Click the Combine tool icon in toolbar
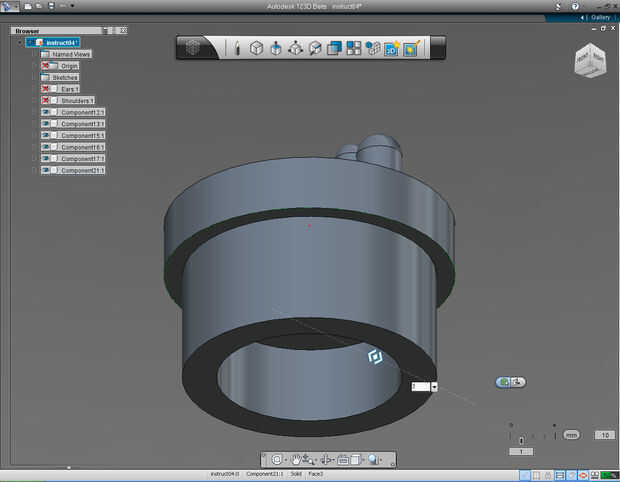This screenshot has height=482, width=620. click(334, 47)
